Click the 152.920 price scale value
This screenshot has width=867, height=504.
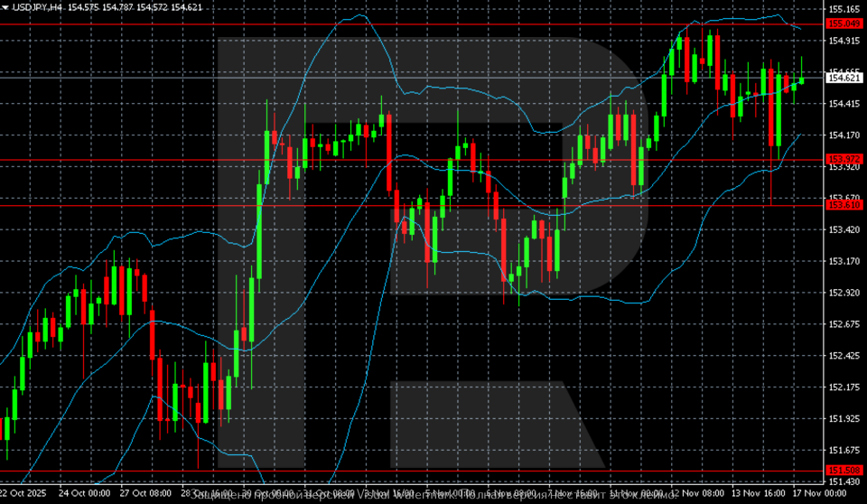point(843,293)
